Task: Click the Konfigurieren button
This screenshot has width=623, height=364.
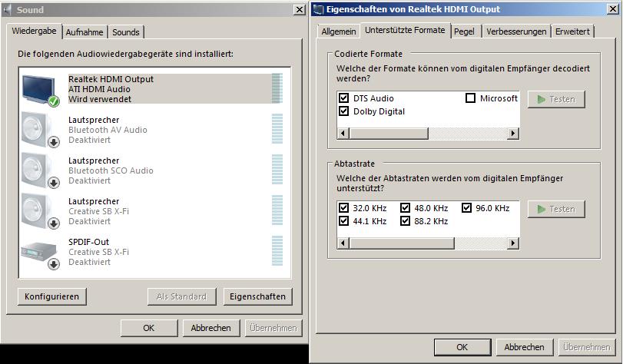Action: (51, 296)
